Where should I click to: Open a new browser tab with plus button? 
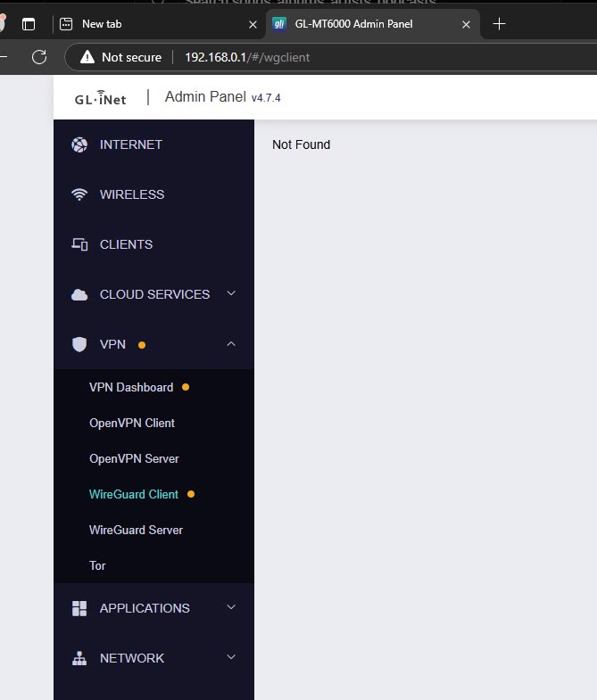point(500,24)
